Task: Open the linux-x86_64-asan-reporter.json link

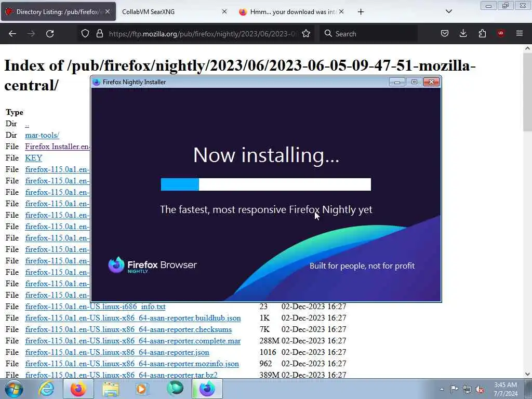Action: tap(117, 352)
